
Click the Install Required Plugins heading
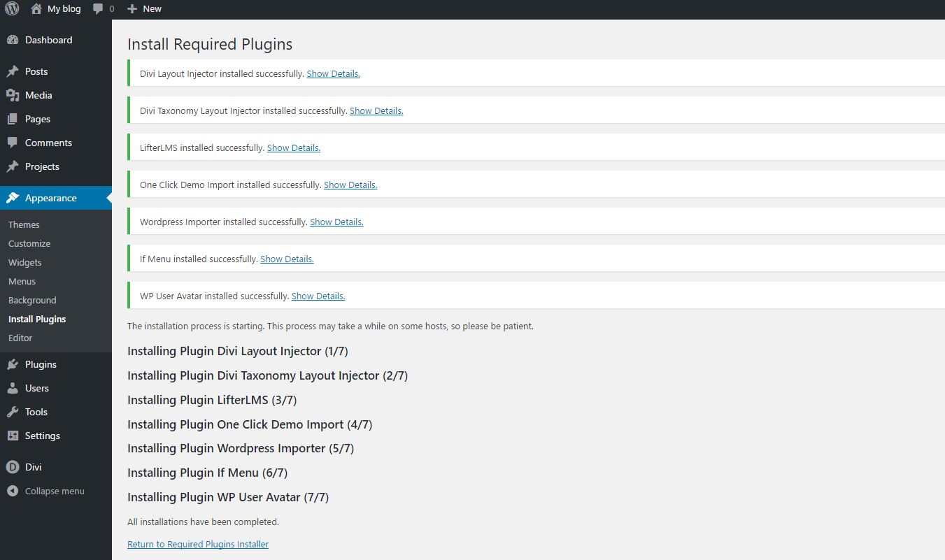210,44
